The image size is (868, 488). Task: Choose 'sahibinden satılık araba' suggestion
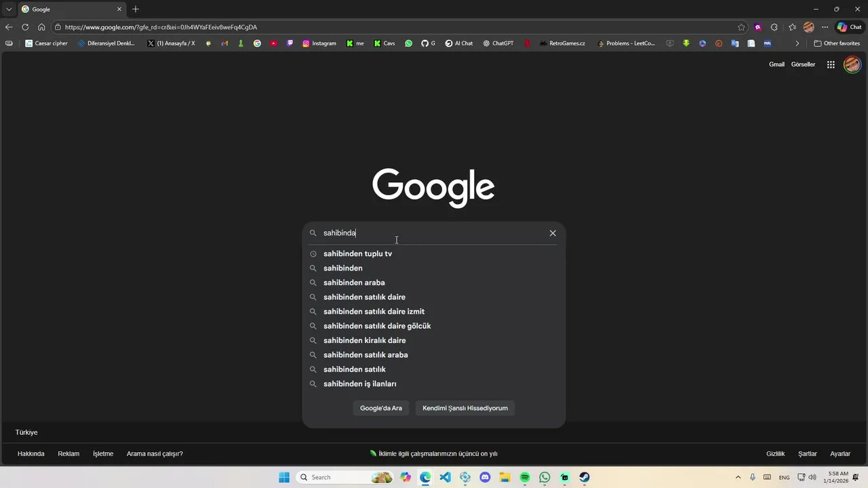pos(434,355)
